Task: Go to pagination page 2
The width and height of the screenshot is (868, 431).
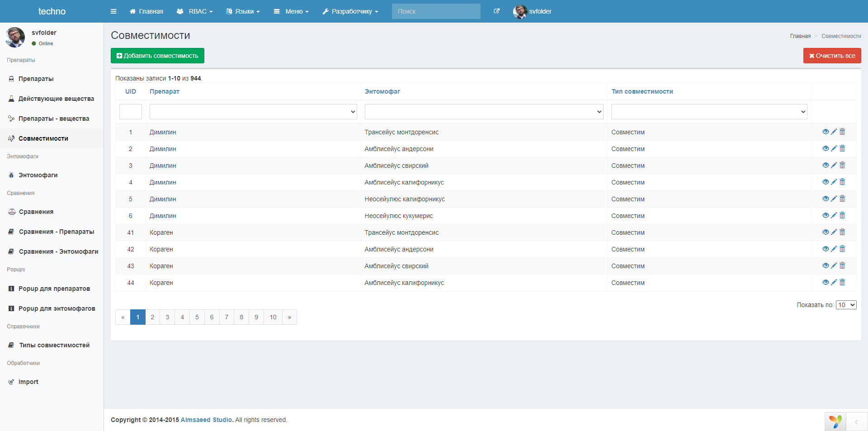Action: pos(152,317)
